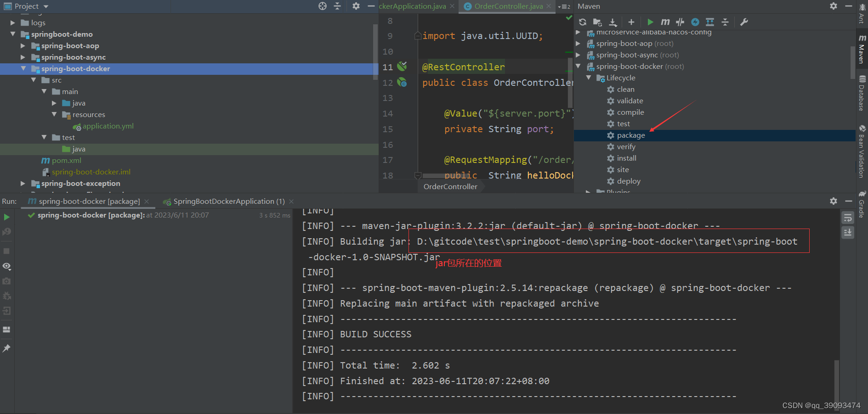Image resolution: width=868 pixels, height=414 pixels.
Task: Show hidden editor tabs list
Action: coord(564,6)
